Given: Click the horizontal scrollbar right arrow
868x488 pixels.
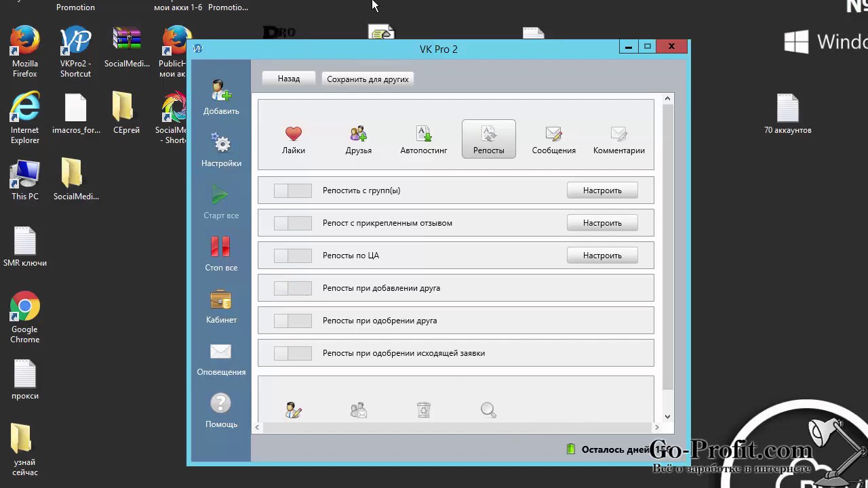Looking at the screenshot, I should tap(656, 427).
